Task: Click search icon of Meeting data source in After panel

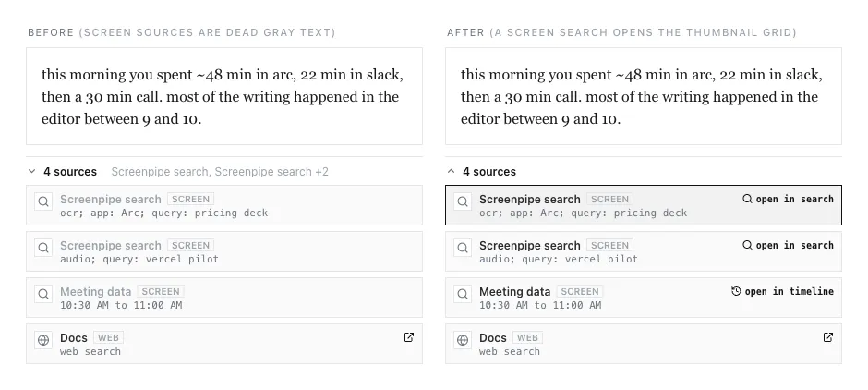Action: tap(463, 294)
